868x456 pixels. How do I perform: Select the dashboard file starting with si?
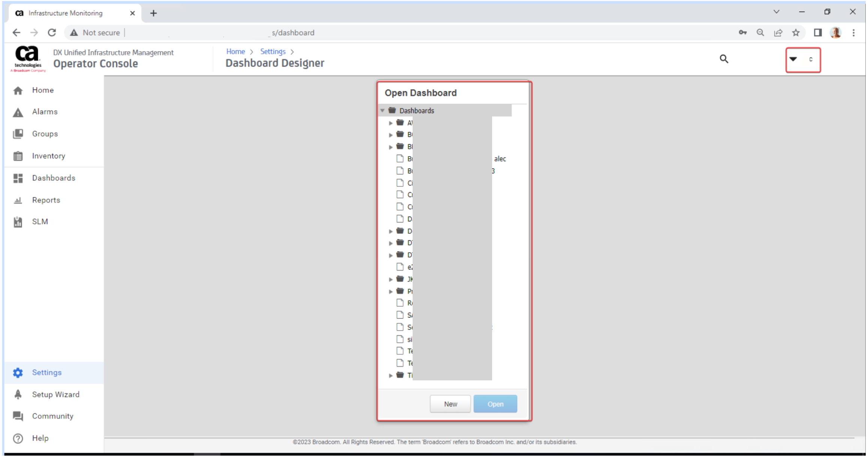click(x=405, y=340)
